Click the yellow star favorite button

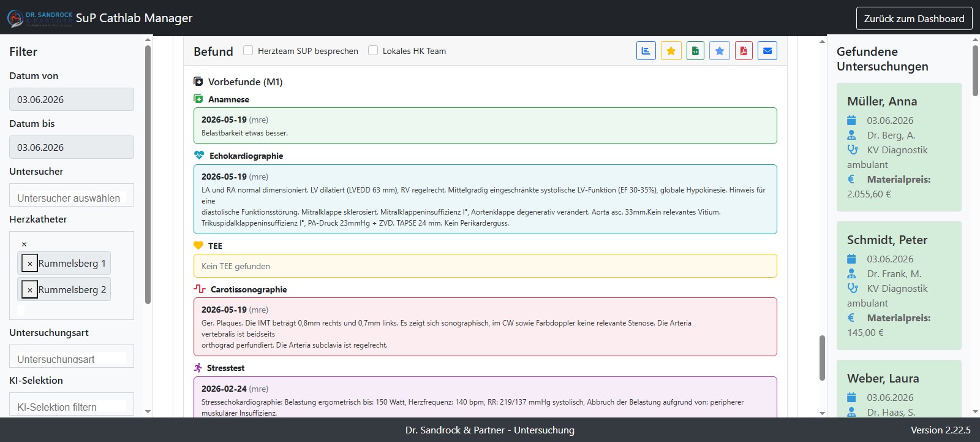671,51
